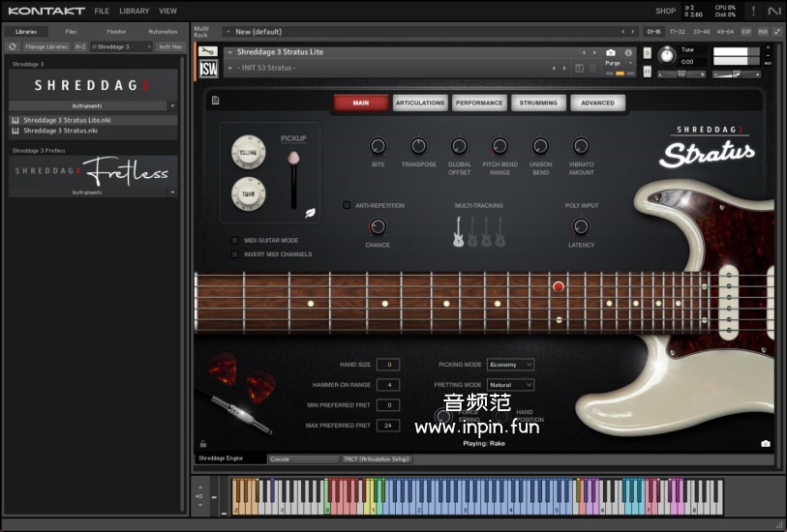Open Shreddage 3 Stratus.nki in library list
The width and height of the screenshot is (787, 532).
pyautogui.click(x=93, y=131)
